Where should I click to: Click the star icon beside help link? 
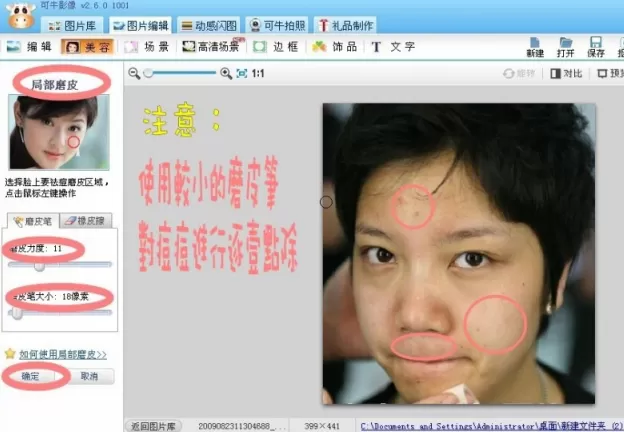click(x=10, y=354)
